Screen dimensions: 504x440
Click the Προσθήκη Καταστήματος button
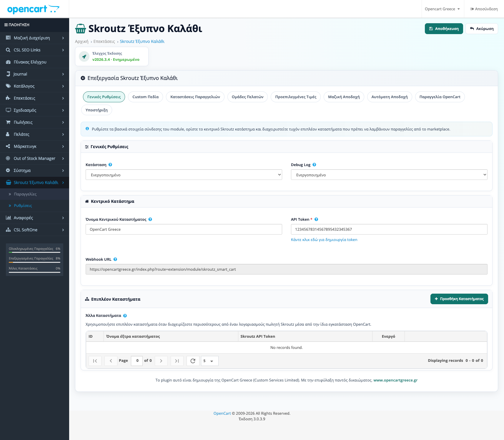click(x=459, y=299)
